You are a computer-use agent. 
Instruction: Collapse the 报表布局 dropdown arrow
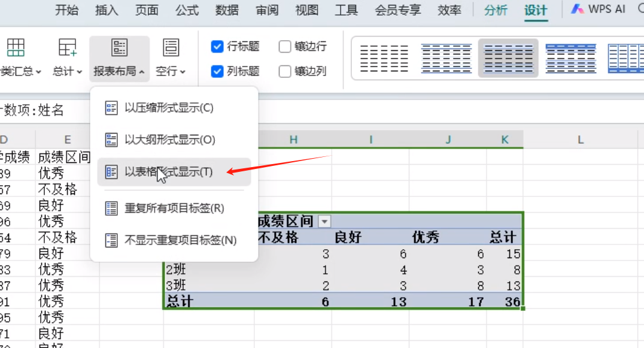(142, 72)
